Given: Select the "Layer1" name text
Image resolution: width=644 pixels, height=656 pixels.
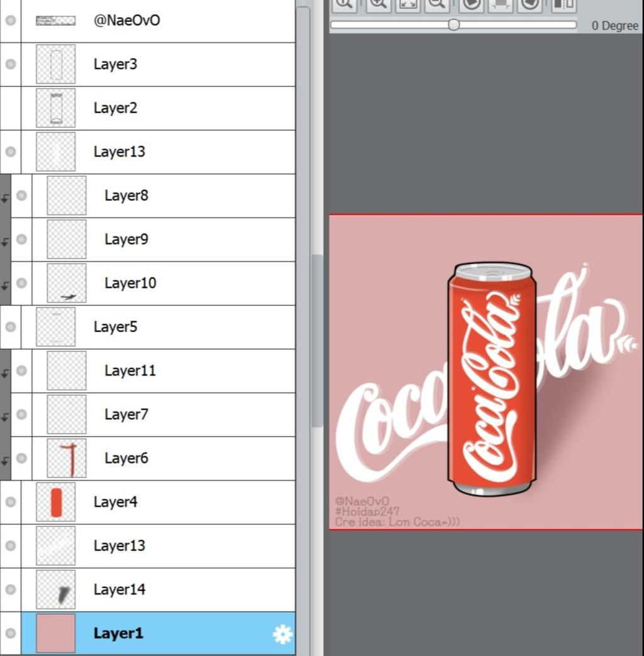Looking at the screenshot, I should pyautogui.click(x=118, y=633).
